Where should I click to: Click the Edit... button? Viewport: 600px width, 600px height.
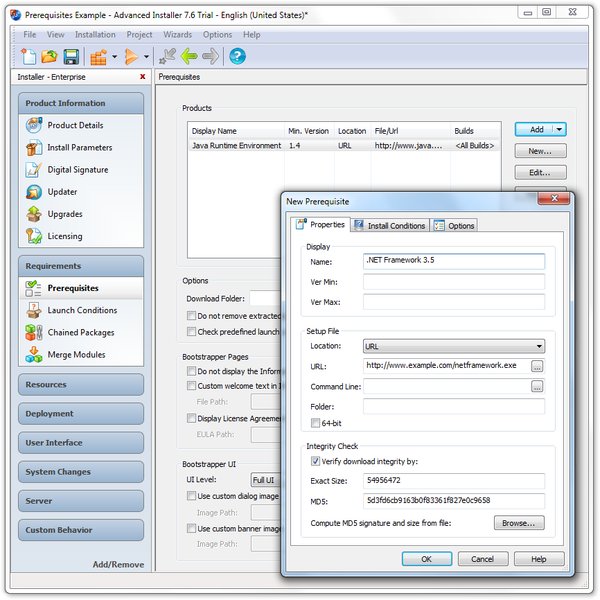540,173
